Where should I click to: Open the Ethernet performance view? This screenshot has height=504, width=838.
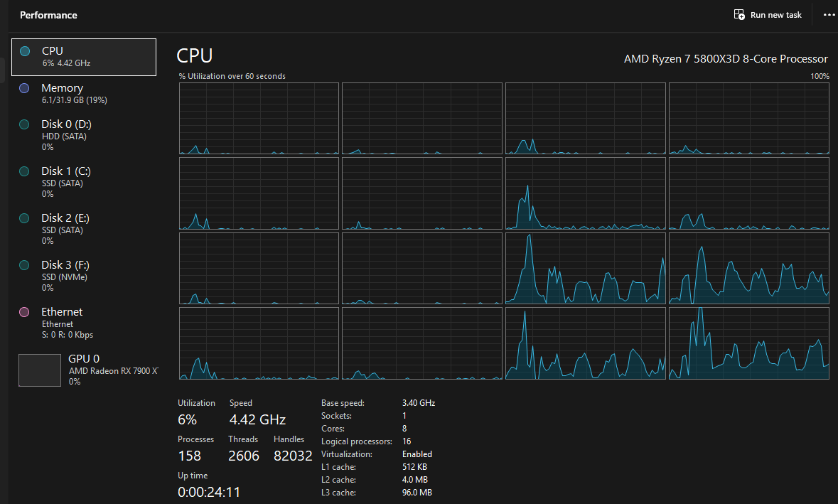[x=84, y=322]
